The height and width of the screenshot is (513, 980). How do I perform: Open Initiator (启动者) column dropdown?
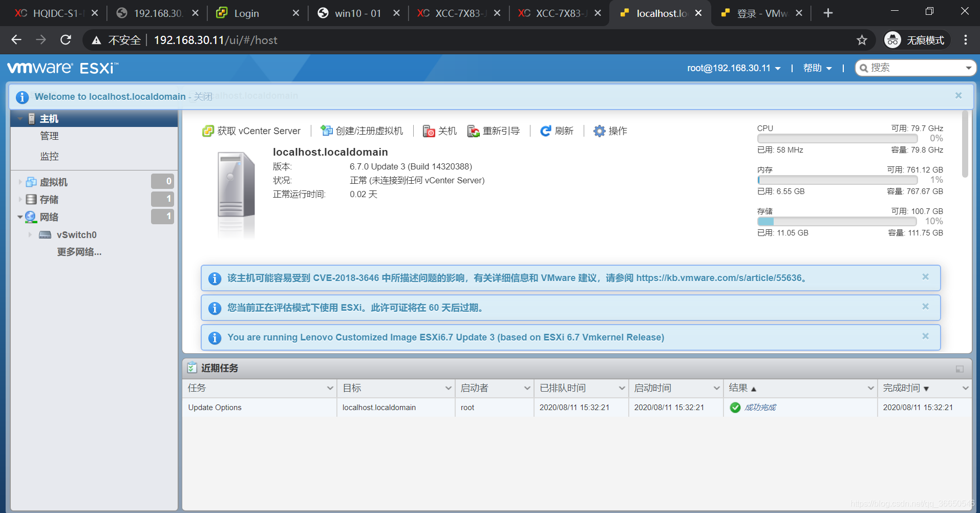point(527,389)
